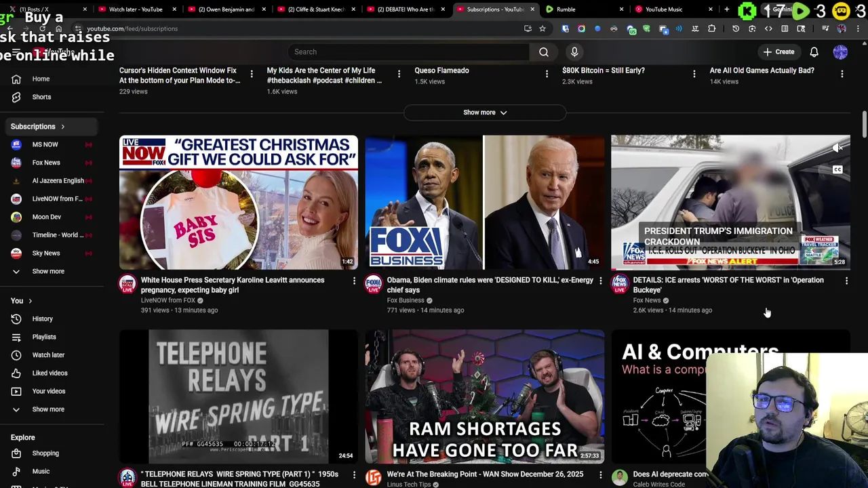The height and width of the screenshot is (488, 868).
Task: Click the Fox Business channel name
Action: click(406, 300)
